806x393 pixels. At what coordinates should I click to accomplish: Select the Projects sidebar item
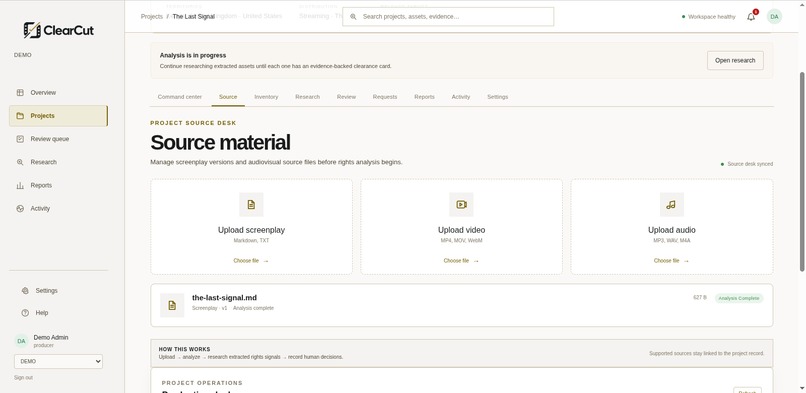pyautogui.click(x=58, y=116)
